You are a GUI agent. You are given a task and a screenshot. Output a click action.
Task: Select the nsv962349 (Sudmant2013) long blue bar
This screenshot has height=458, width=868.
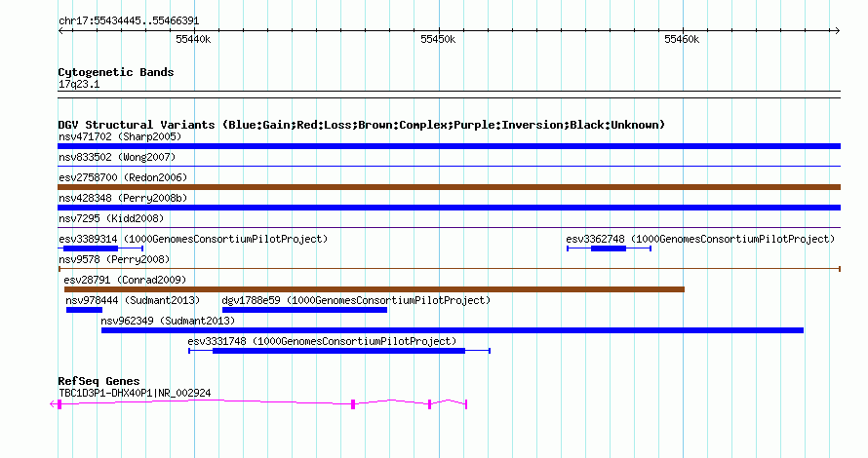click(x=453, y=330)
